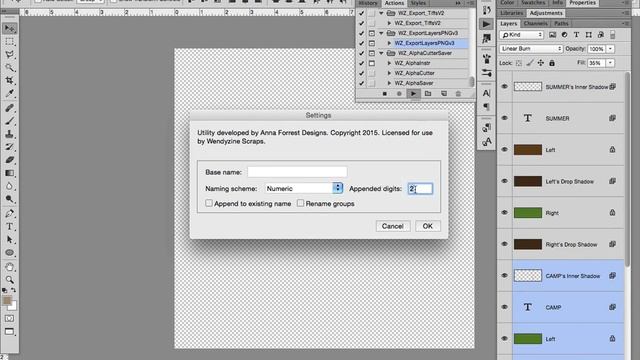Select the Brush tool
The image size is (640, 360).
[x=9, y=121]
